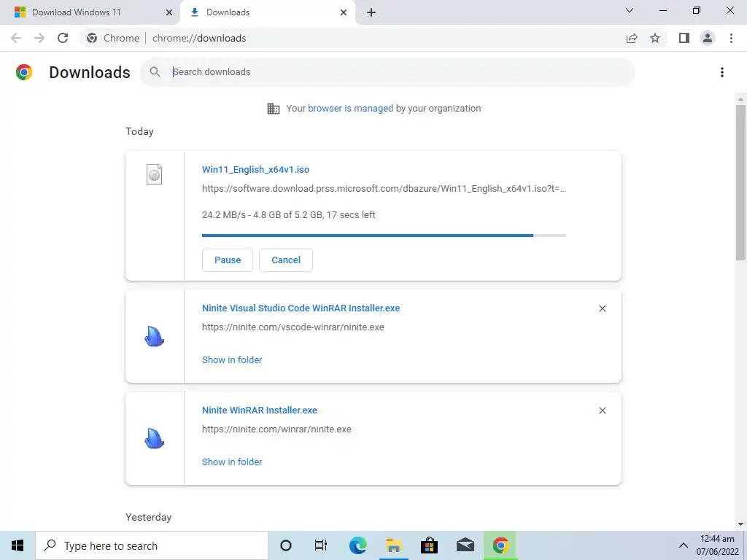Click the Chrome taskbar icon

point(500,545)
